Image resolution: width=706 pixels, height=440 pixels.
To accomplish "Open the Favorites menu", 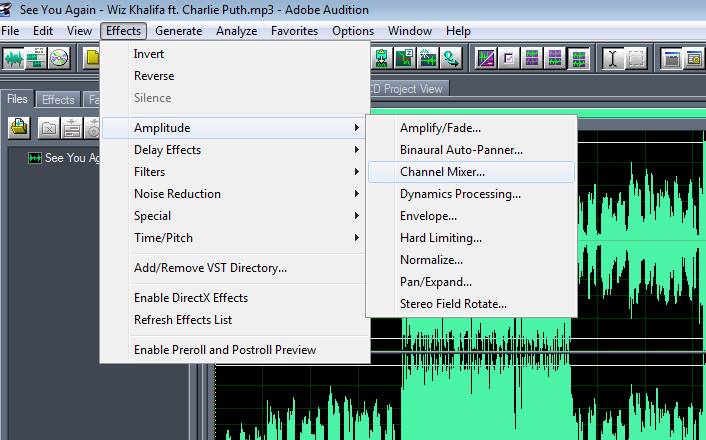I will pos(294,31).
